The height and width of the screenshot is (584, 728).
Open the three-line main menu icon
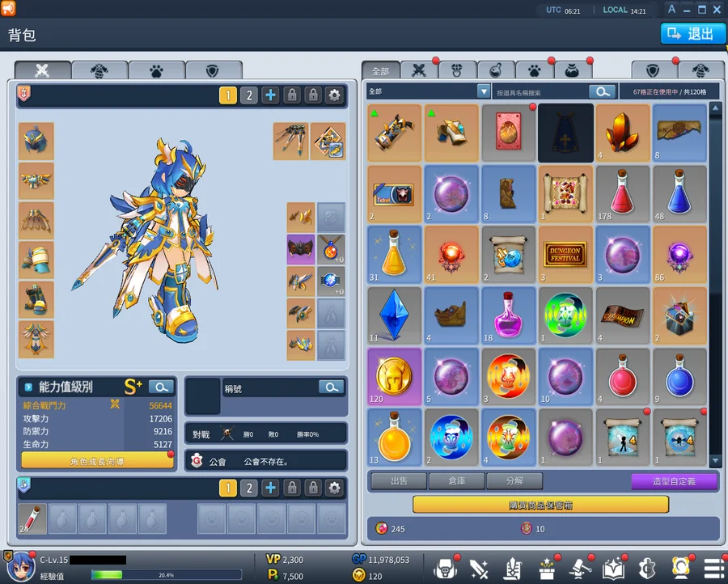(x=714, y=568)
